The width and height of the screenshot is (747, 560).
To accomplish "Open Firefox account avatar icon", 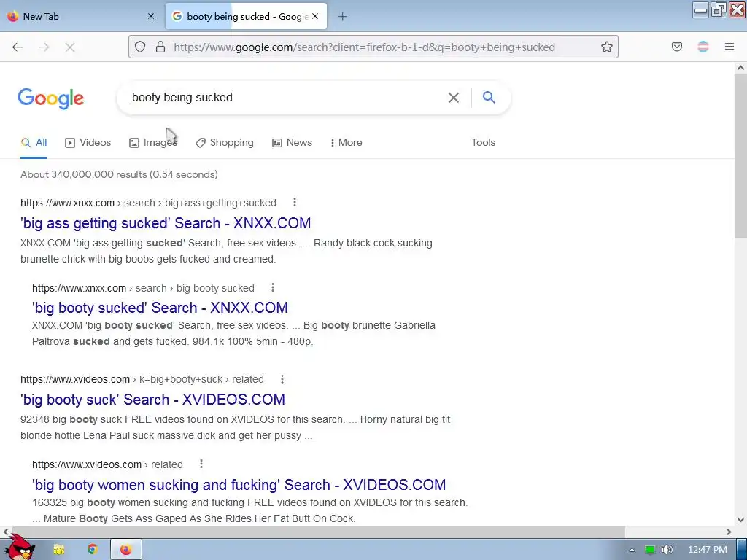I will [703, 47].
